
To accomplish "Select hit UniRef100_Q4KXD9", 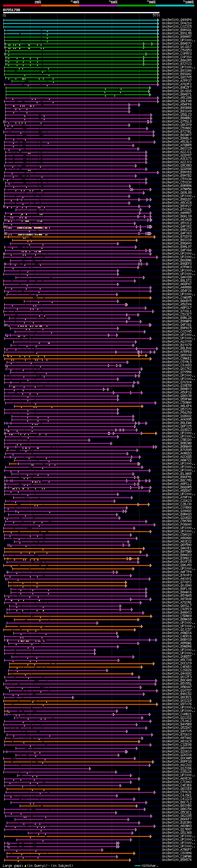I will point(177,277).
